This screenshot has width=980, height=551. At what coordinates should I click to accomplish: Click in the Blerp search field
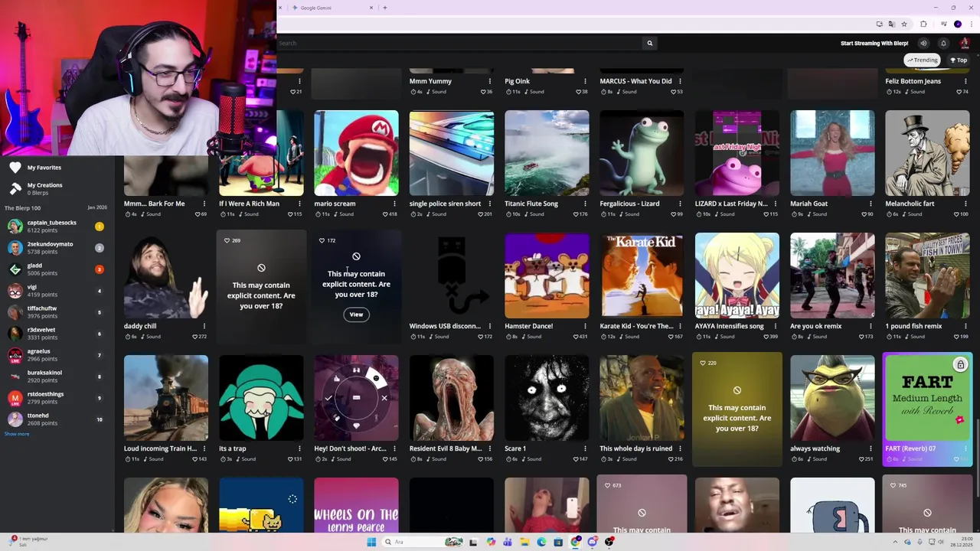tap(459, 43)
